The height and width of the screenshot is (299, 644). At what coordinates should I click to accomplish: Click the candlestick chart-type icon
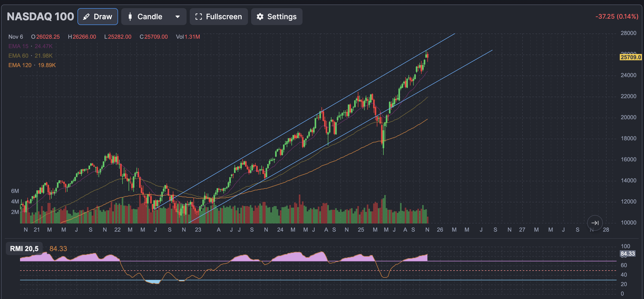pyautogui.click(x=130, y=17)
